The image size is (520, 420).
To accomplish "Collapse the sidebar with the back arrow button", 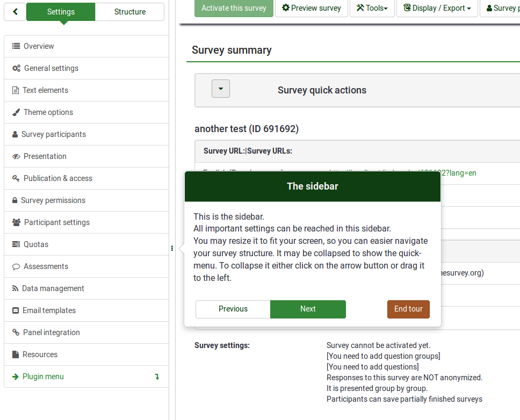I will pyautogui.click(x=15, y=12).
